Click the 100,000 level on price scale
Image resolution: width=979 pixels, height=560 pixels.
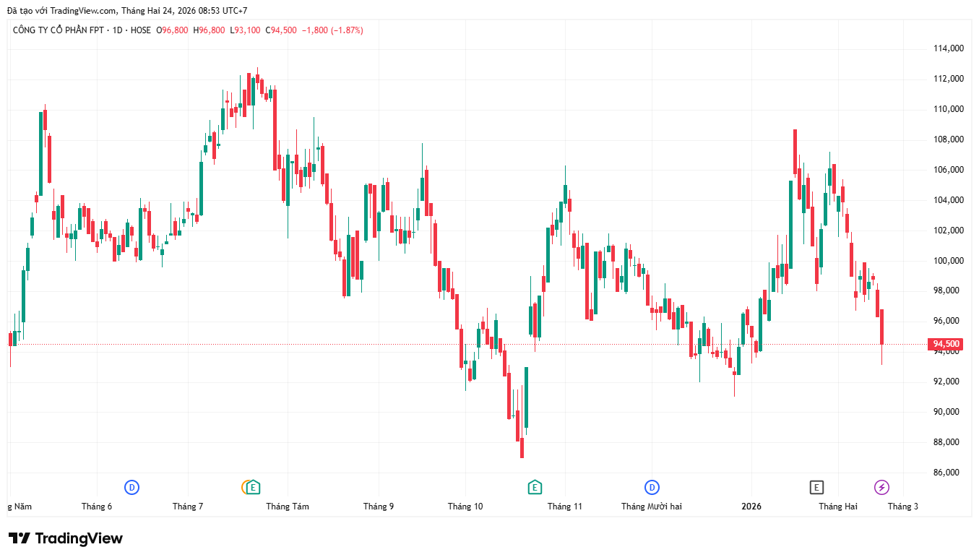[948, 261]
